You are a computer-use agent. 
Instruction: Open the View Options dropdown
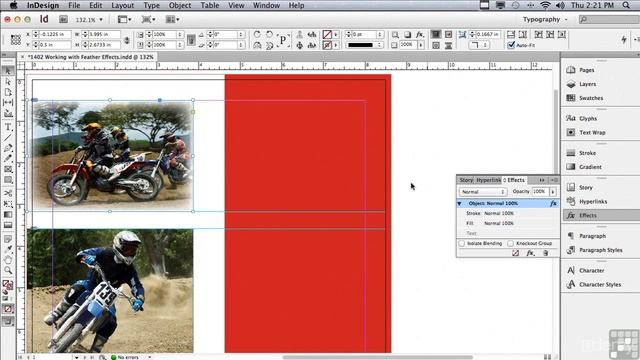tap(124, 19)
